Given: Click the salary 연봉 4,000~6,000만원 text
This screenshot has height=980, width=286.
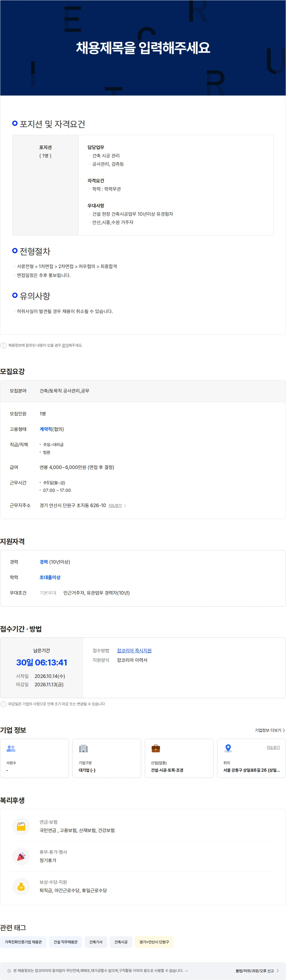Looking at the screenshot, I should [x=77, y=467].
